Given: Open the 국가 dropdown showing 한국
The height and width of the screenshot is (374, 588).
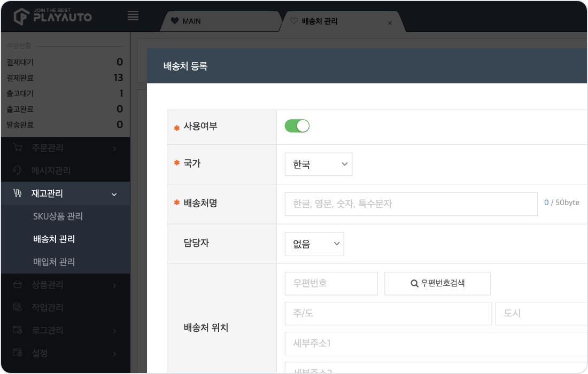Looking at the screenshot, I should (318, 165).
